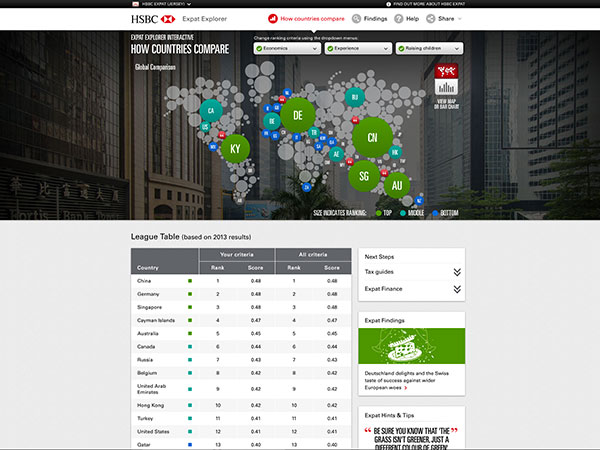Click the Findings magnifier icon
This screenshot has width=600, height=450.
355,18
